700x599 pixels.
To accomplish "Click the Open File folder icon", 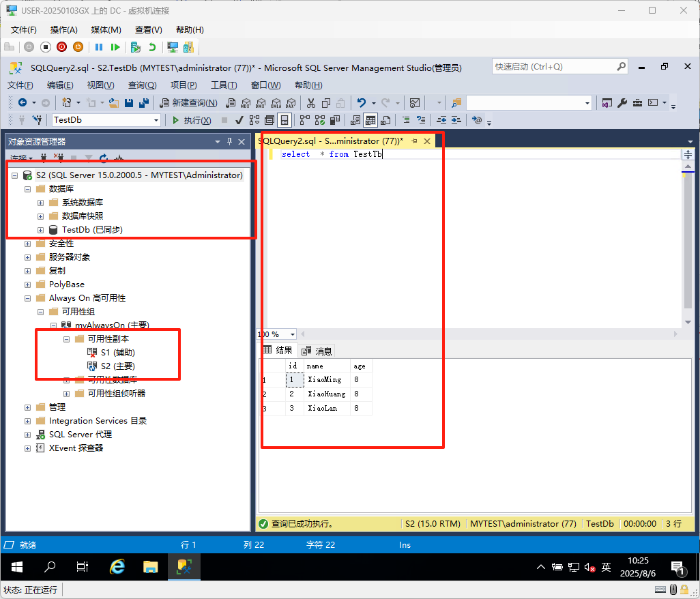I will click(x=114, y=103).
